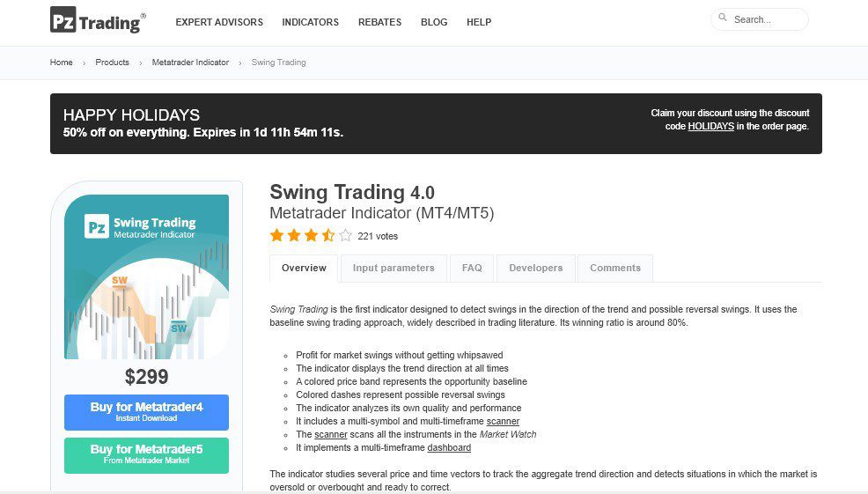
Task: Open the FAQ tab
Action: point(472,268)
